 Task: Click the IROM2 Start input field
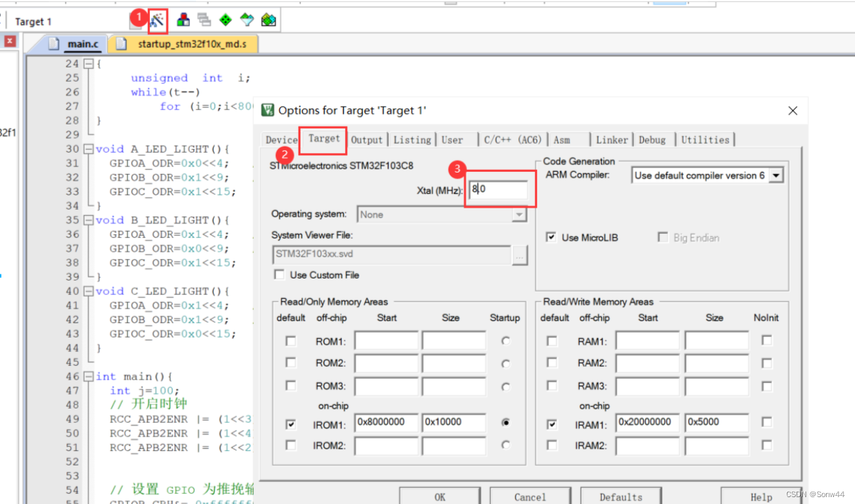pyautogui.click(x=386, y=446)
